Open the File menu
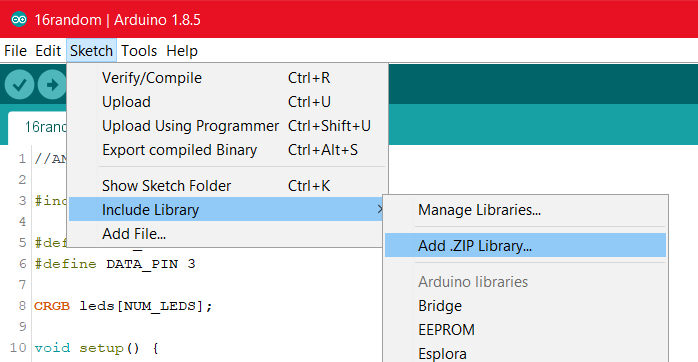 coord(16,51)
